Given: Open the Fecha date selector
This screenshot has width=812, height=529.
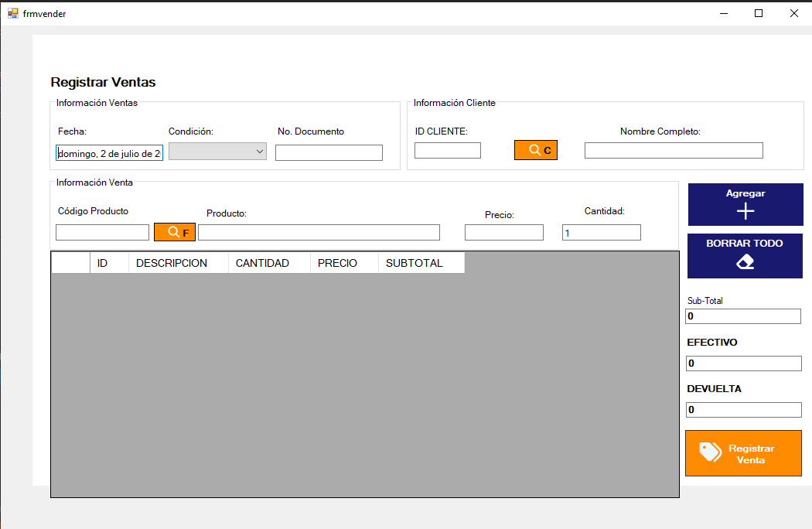Looking at the screenshot, I should pyautogui.click(x=109, y=152).
